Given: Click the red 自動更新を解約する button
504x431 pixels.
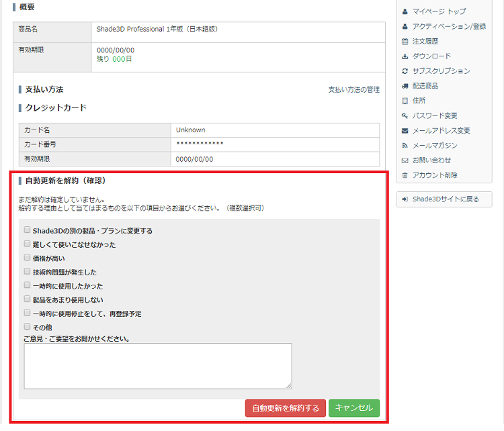Looking at the screenshot, I should [x=286, y=408].
